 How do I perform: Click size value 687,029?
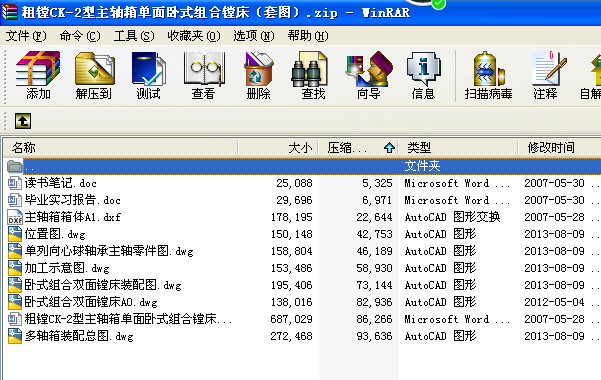click(291, 319)
